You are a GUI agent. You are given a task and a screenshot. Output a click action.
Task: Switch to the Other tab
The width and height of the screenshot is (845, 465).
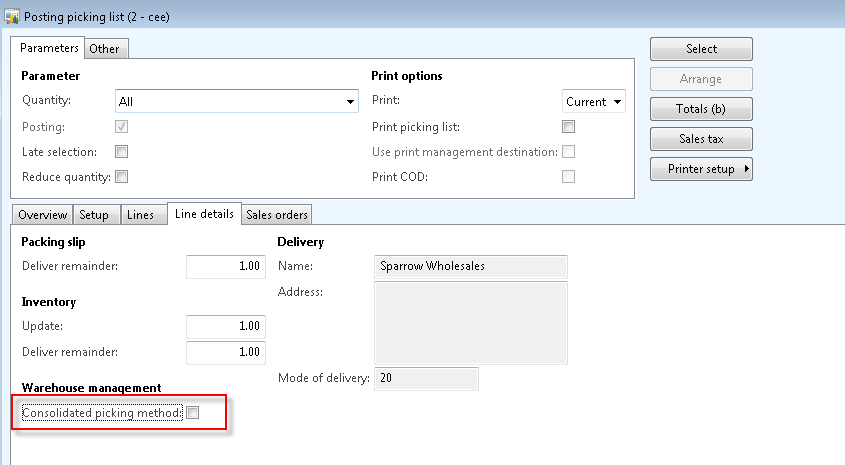click(x=104, y=49)
